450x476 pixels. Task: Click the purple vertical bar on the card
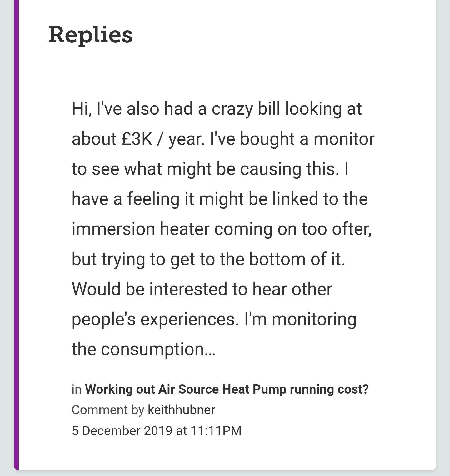click(16, 237)
